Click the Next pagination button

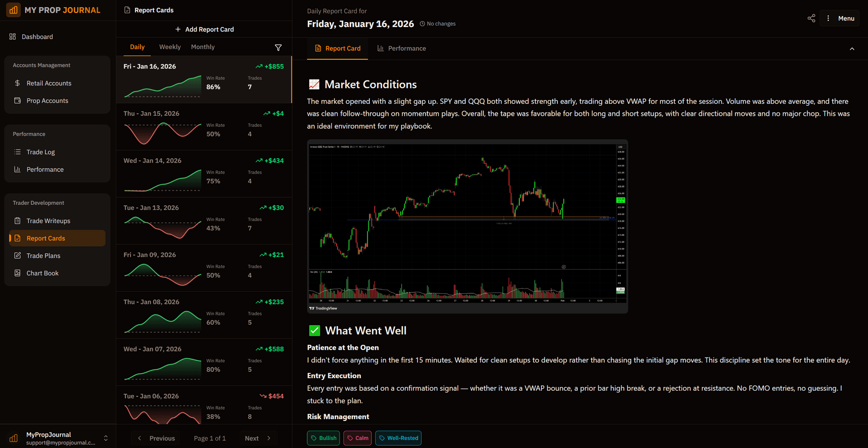coord(258,438)
